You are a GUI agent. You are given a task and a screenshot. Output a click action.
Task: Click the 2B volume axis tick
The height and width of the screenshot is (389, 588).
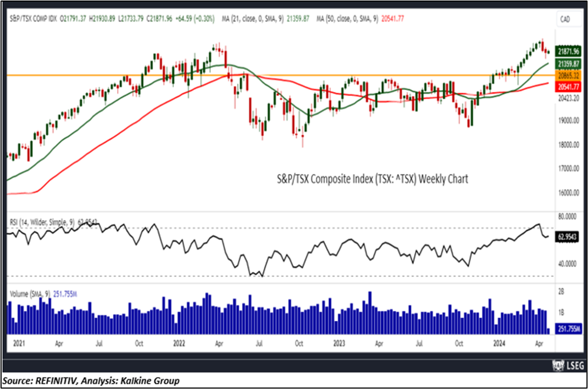(x=561, y=292)
